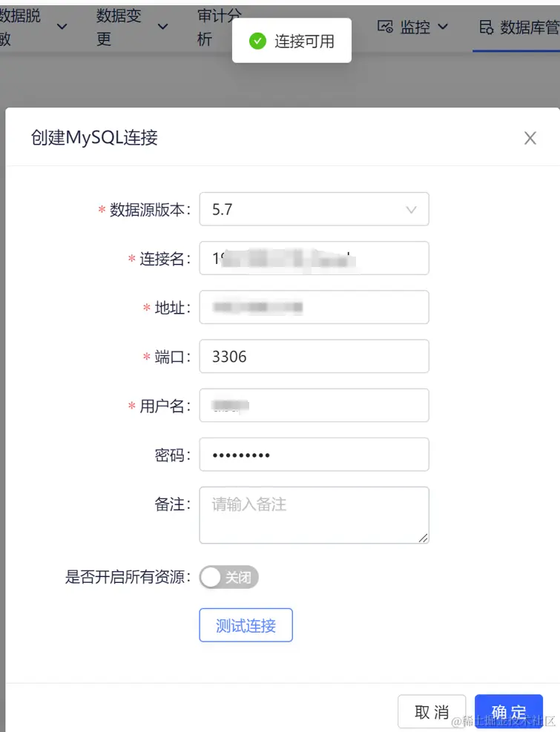Click the 测试连接 button
This screenshot has width=560, height=732.
[246, 625]
